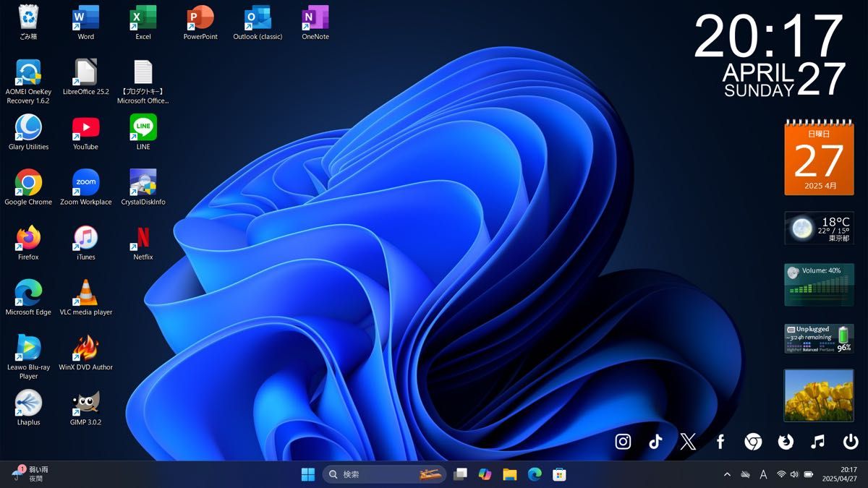Select Leawo Blu-ray Player icon
Screen dimensions: 868x488
[28, 357]
